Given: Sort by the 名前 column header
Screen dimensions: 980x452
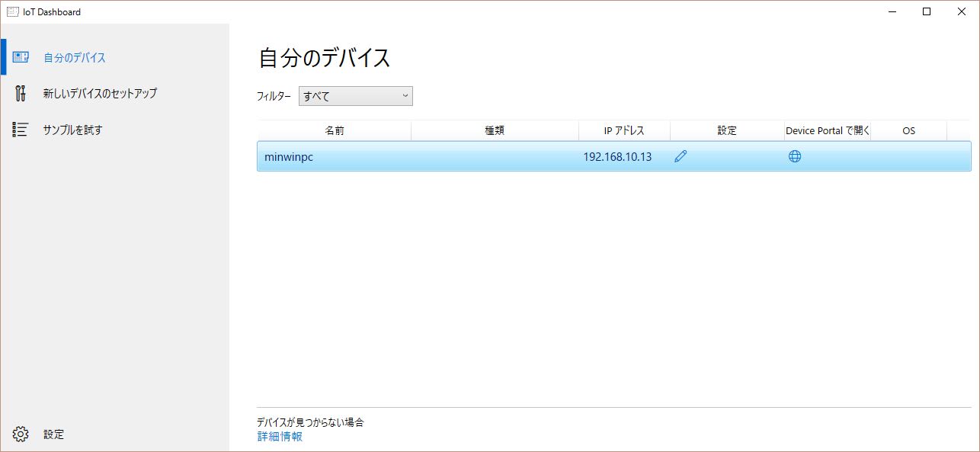Looking at the screenshot, I should pos(335,130).
